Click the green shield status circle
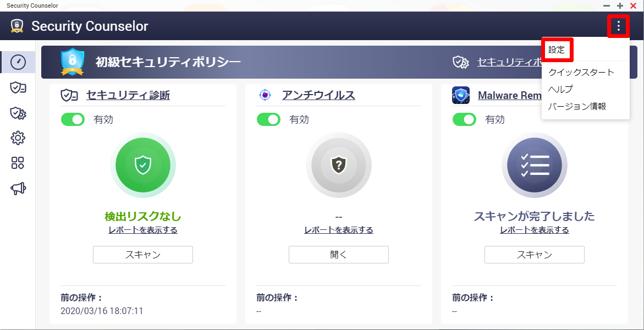This screenshot has height=330, width=644. 143,165
